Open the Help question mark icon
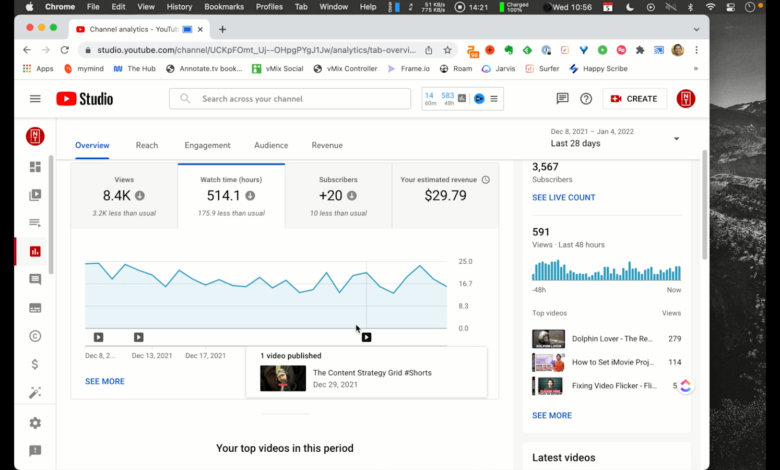This screenshot has width=780, height=470. [586, 98]
